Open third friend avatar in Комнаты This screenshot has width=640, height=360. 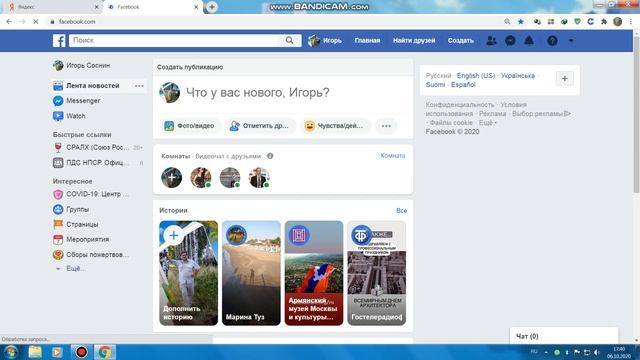tap(259, 178)
